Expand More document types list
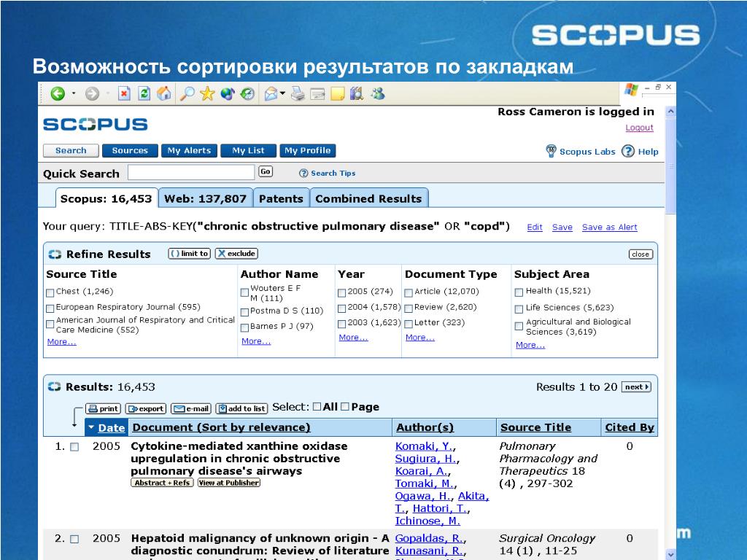747x560 pixels. pos(419,337)
